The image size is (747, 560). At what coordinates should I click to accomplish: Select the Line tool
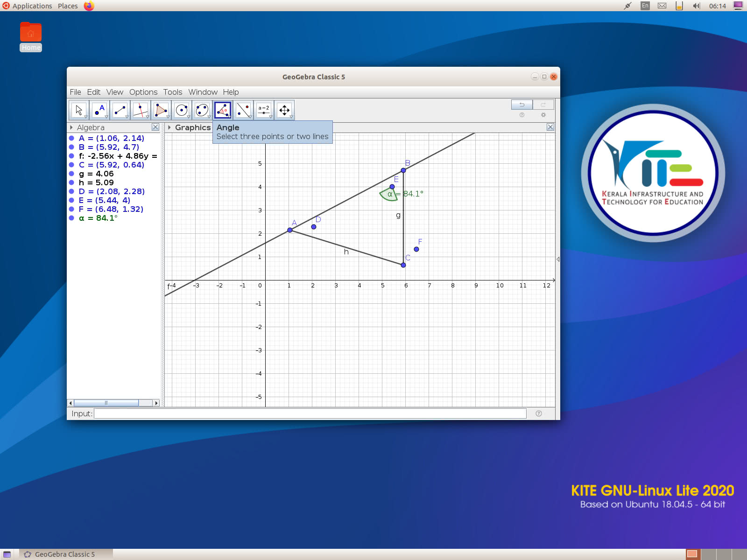pos(120,110)
